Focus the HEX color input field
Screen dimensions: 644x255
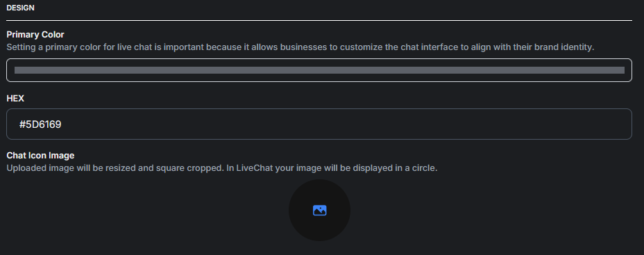click(x=319, y=124)
